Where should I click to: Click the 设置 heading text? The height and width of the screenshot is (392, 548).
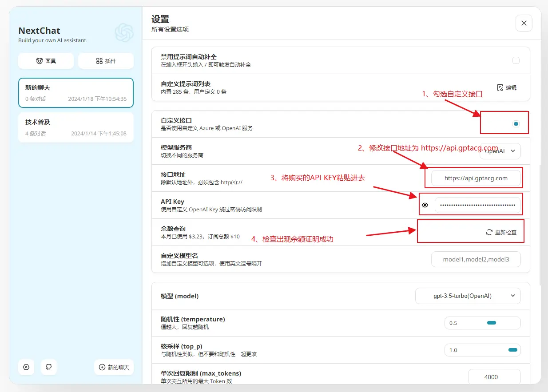pyautogui.click(x=160, y=19)
